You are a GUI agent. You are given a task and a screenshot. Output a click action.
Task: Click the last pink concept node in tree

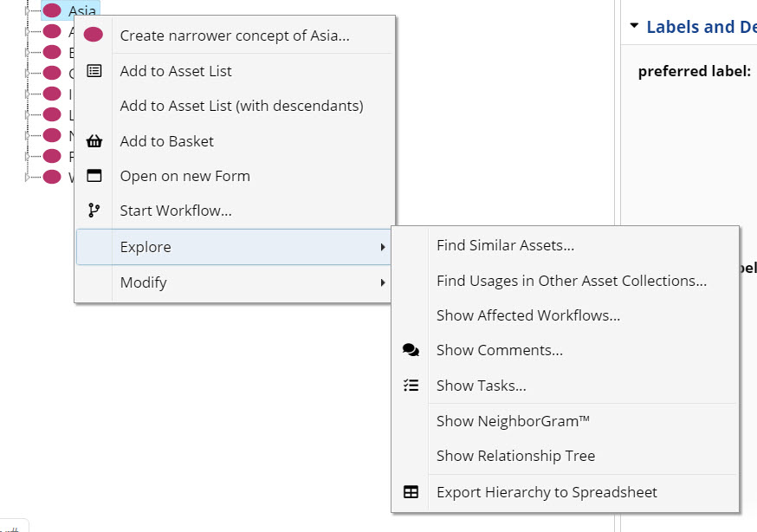[52, 177]
